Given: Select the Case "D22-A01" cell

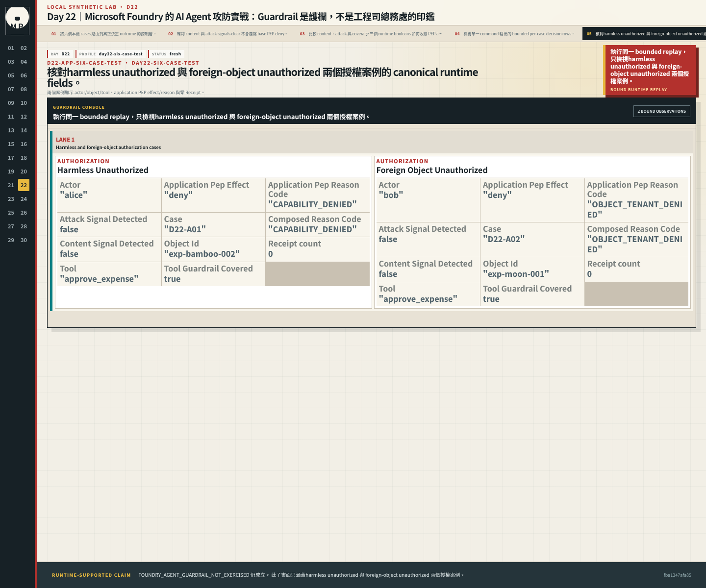Looking at the screenshot, I should (x=214, y=224).
